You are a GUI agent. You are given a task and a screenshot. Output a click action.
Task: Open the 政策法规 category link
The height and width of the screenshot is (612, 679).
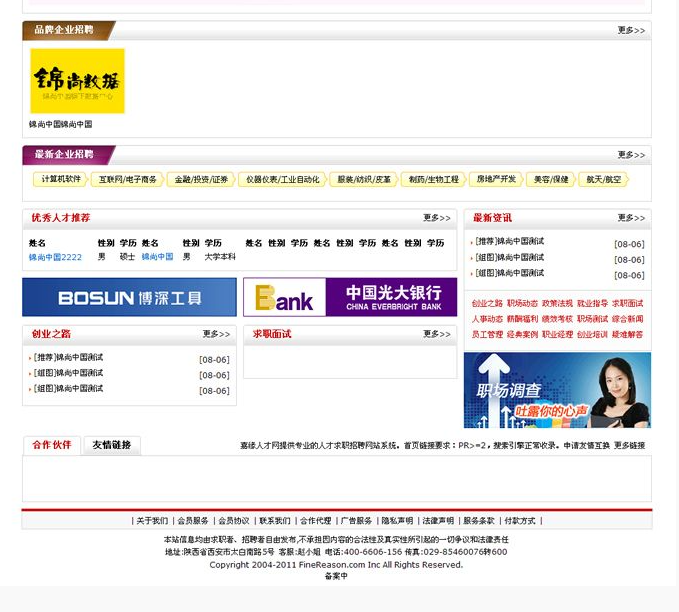[x=557, y=304]
